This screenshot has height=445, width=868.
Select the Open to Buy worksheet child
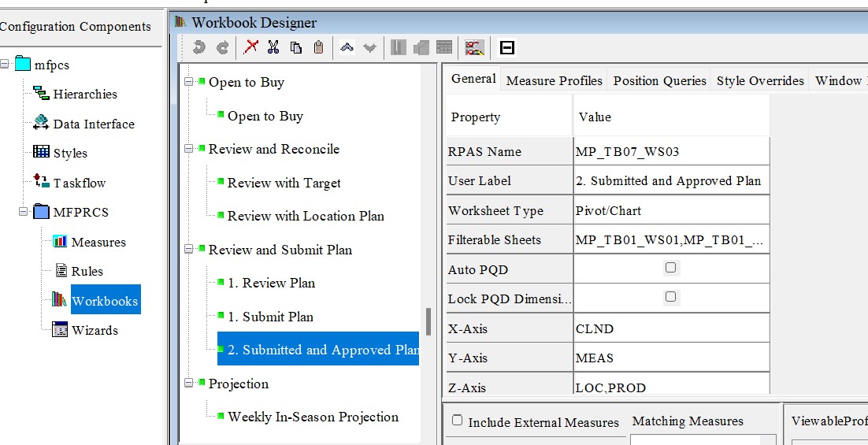point(265,116)
